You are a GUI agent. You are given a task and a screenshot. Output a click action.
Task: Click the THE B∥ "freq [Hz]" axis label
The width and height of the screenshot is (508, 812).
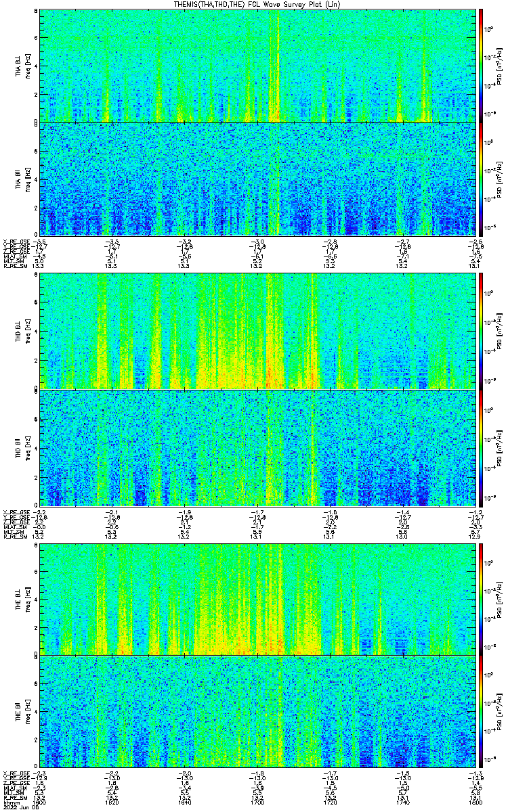[29, 711]
